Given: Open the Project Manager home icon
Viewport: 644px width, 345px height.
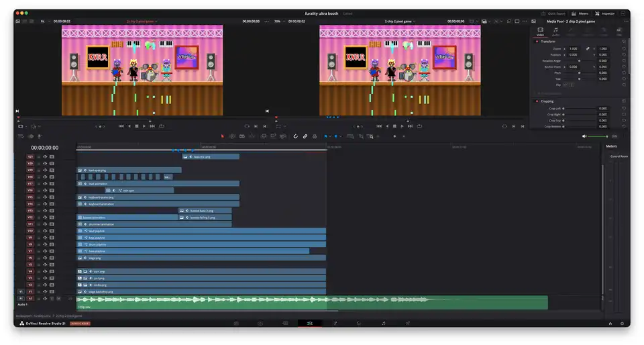Looking at the screenshot, I should pos(610,324).
